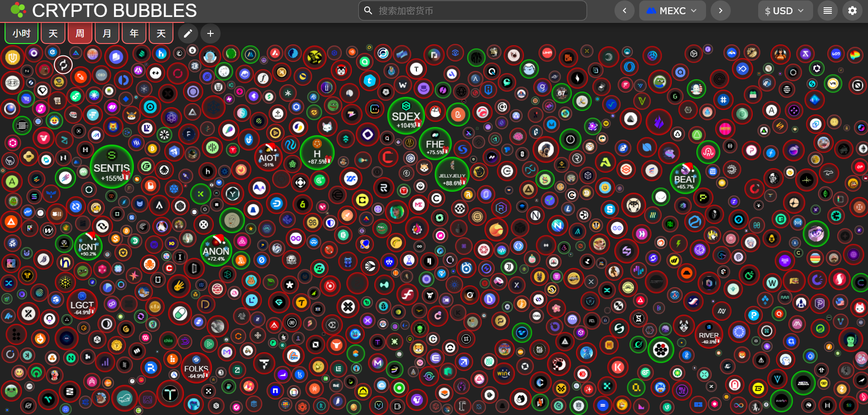This screenshot has width=868, height=415.
Task: Go to previous exchange with left arrow
Action: [x=624, y=11]
